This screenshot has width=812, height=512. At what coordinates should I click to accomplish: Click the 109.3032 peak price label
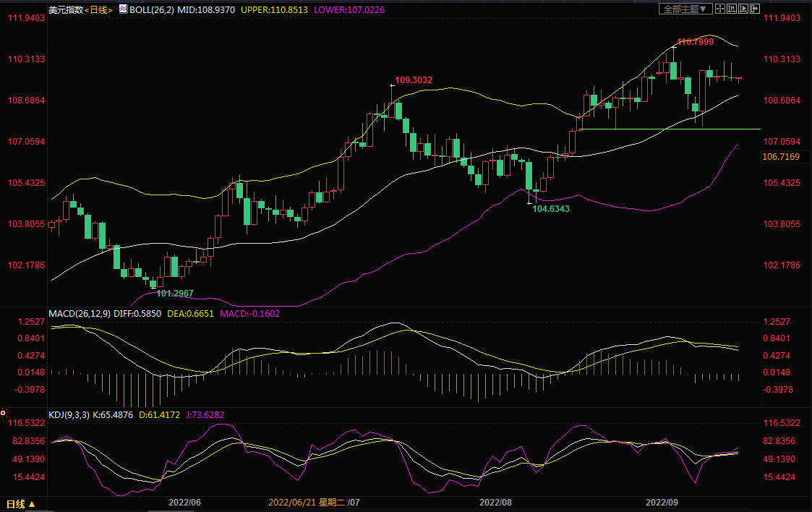click(x=414, y=80)
